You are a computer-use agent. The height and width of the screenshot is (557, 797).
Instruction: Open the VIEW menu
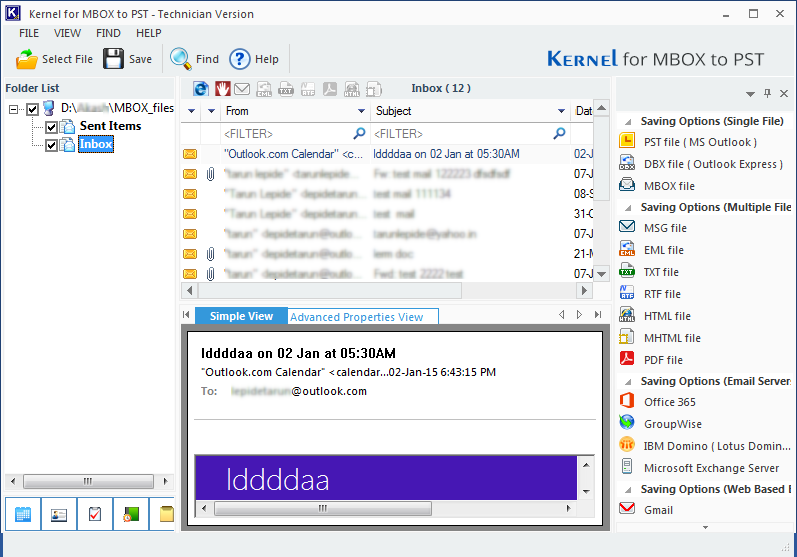click(x=67, y=33)
